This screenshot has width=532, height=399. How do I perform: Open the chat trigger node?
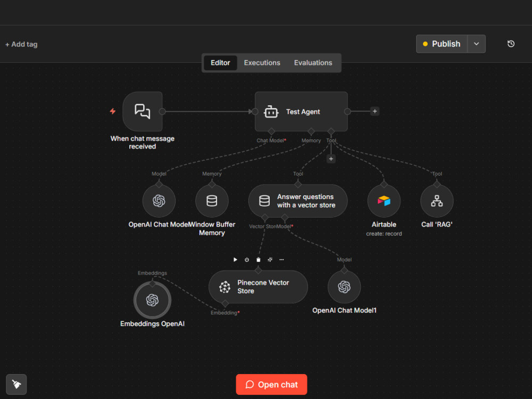pyautogui.click(x=143, y=111)
